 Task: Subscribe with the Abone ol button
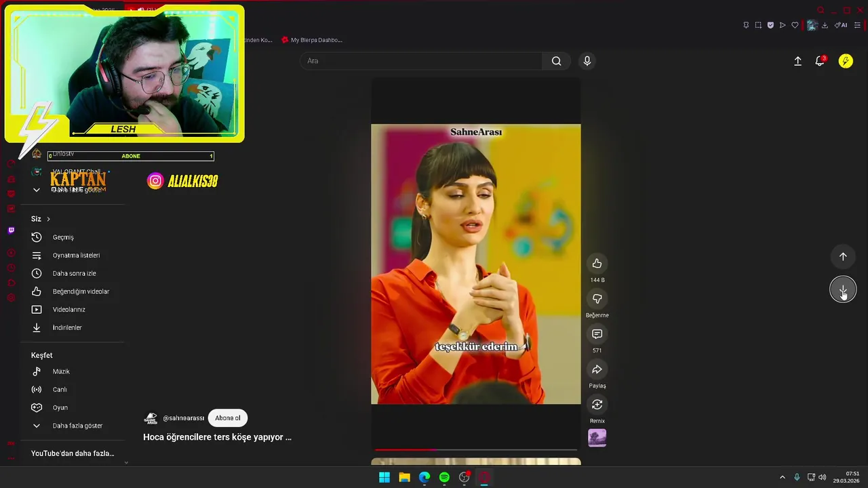tap(228, 418)
